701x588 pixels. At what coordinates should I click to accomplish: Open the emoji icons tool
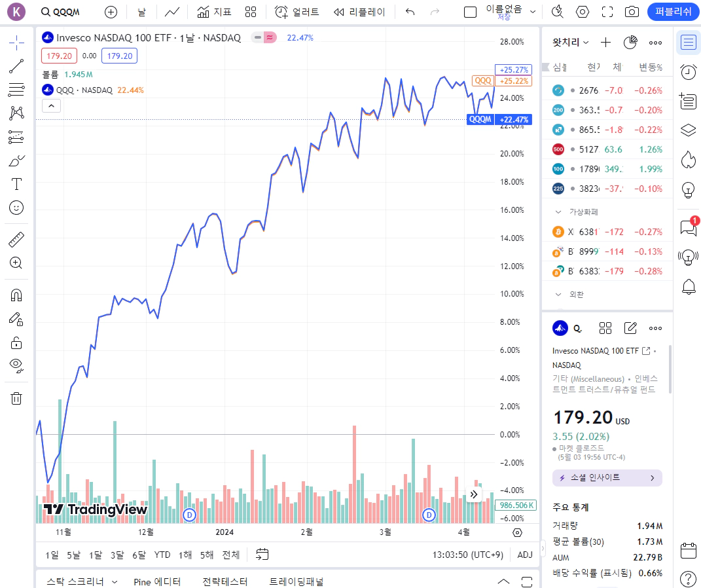click(16, 208)
